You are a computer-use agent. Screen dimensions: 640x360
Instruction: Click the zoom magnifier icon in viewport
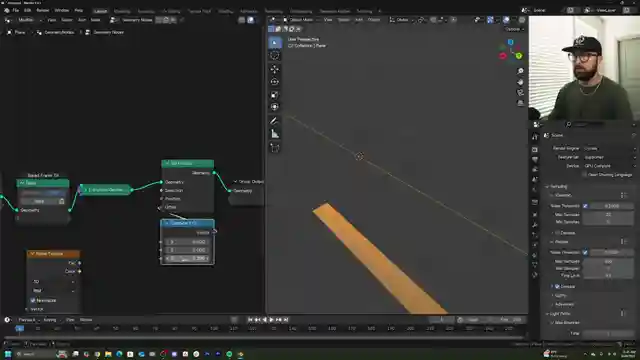520,71
